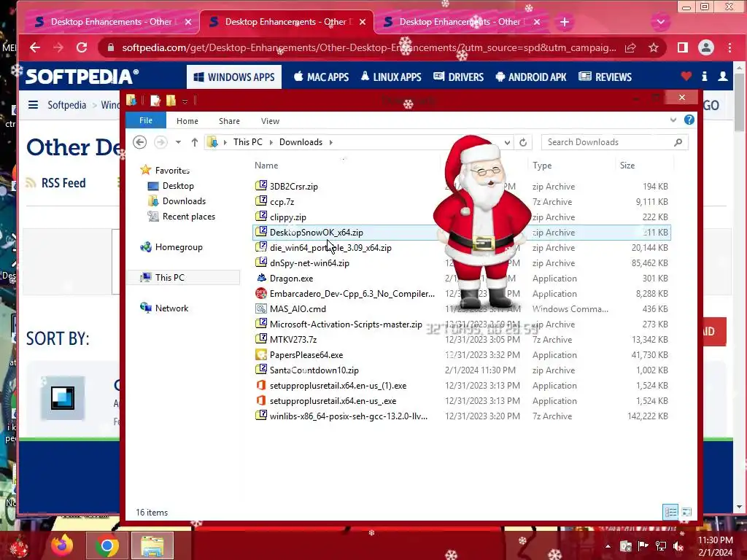Go up one folder level
This screenshot has height=560, width=747.
(x=194, y=142)
